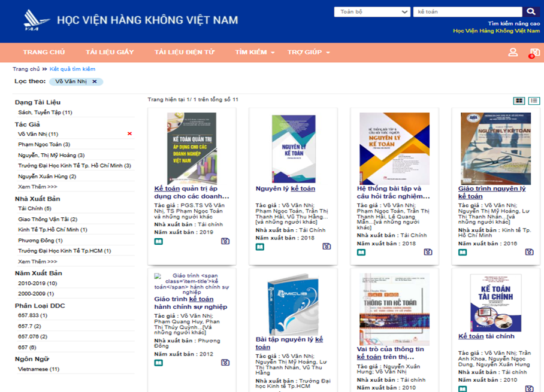The height and width of the screenshot is (392, 544).
Task: Open Tìm kiếm nâng cao advanced search
Action: [x=514, y=23]
